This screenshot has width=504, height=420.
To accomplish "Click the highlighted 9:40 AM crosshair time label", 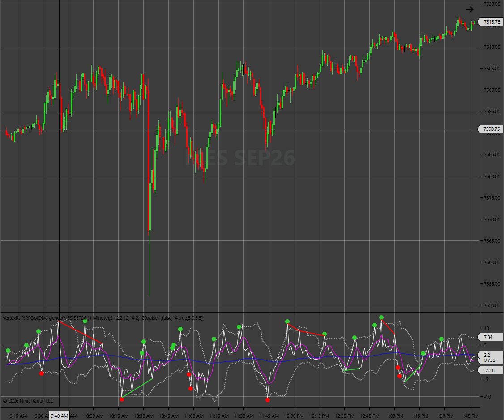I will pos(60,416).
